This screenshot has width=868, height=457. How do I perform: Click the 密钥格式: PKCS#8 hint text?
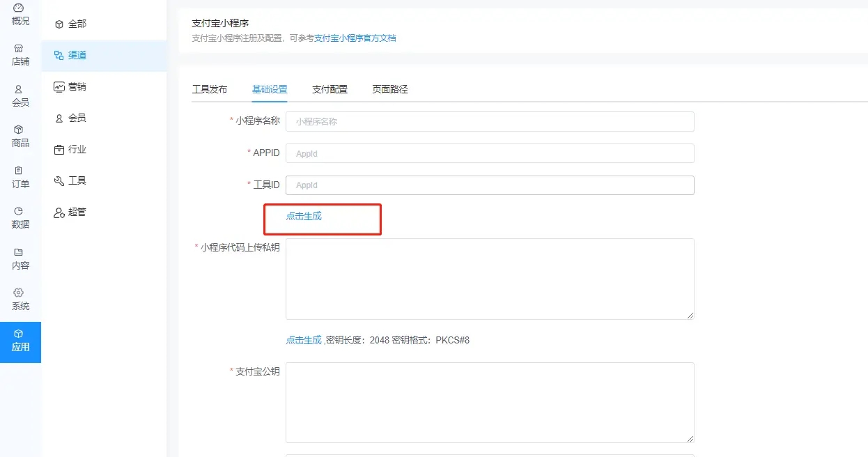pos(431,340)
